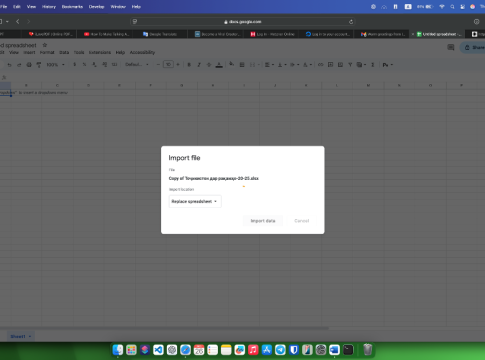Switch to the Google Translate browser tab
The image size is (485, 360).
160,34
